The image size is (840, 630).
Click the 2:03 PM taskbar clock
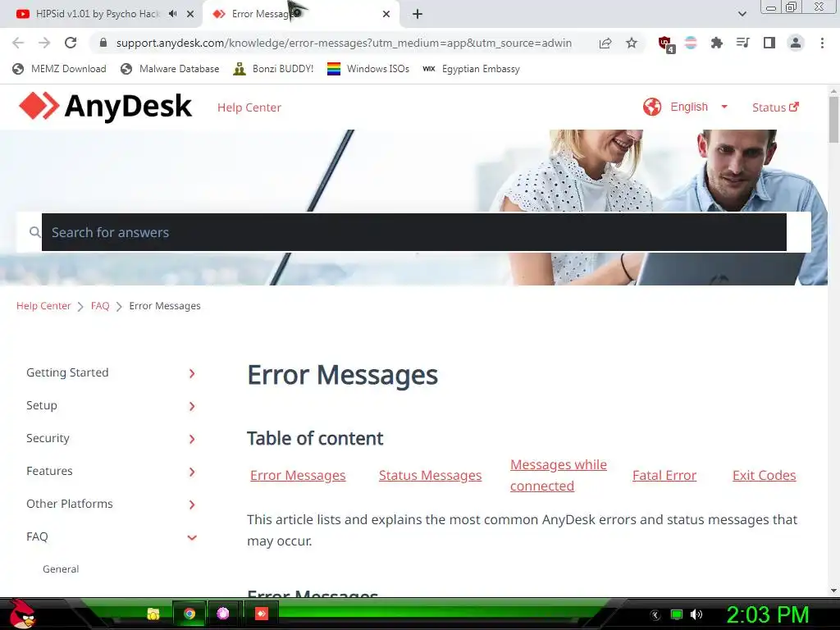pos(767,614)
